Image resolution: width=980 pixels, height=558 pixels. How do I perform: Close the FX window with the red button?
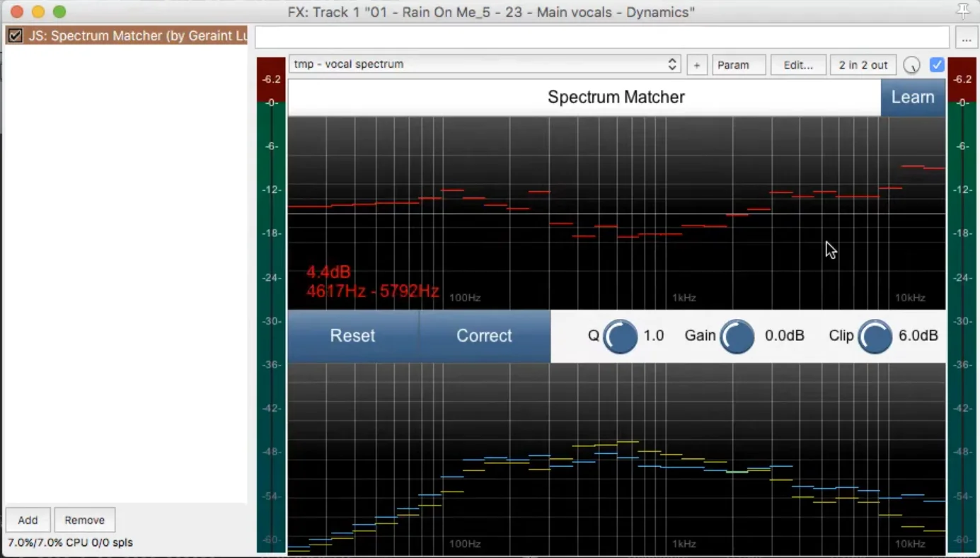click(x=17, y=12)
